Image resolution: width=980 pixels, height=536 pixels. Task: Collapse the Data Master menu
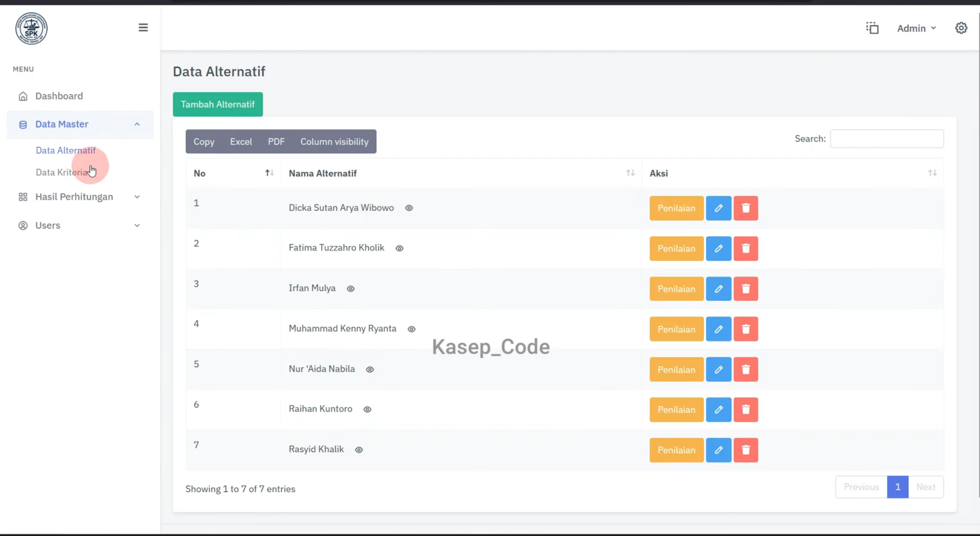pyautogui.click(x=80, y=125)
